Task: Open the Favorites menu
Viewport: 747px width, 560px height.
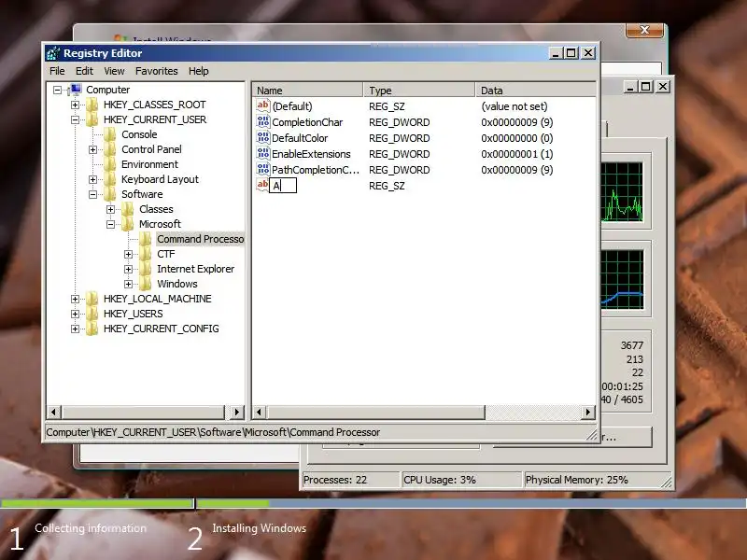Action: pos(156,71)
